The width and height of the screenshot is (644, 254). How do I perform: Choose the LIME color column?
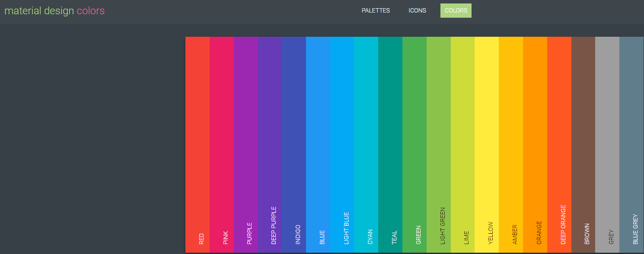[x=463, y=145]
